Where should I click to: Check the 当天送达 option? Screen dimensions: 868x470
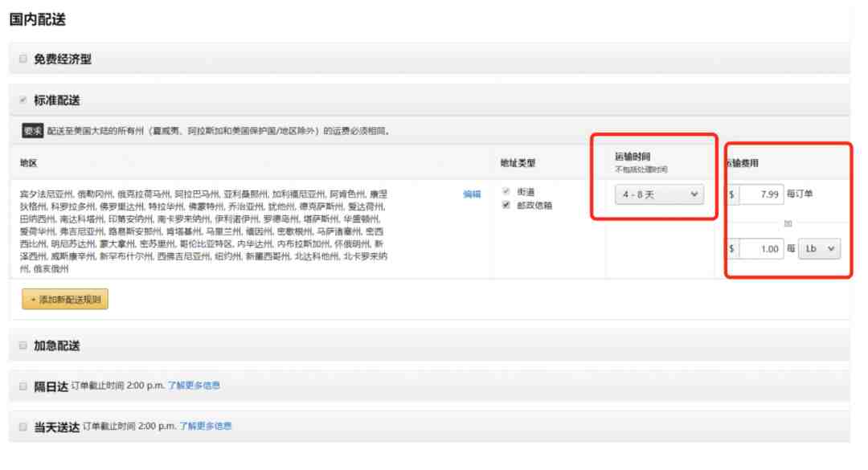coord(23,427)
